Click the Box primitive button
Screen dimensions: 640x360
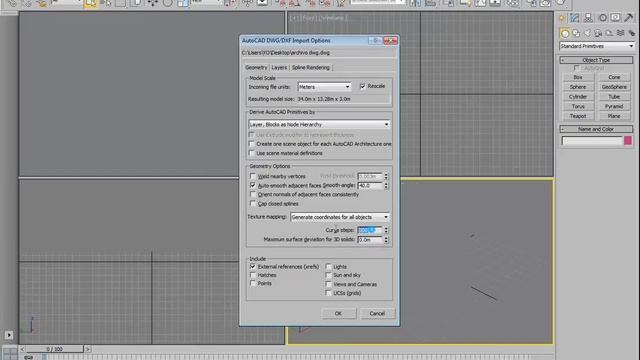coord(578,77)
